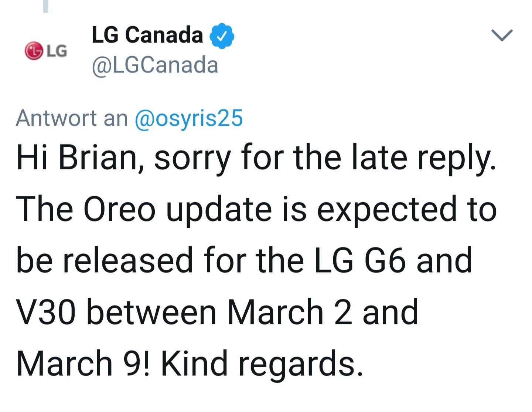Open the LG Canada profile avatar

(x=46, y=51)
